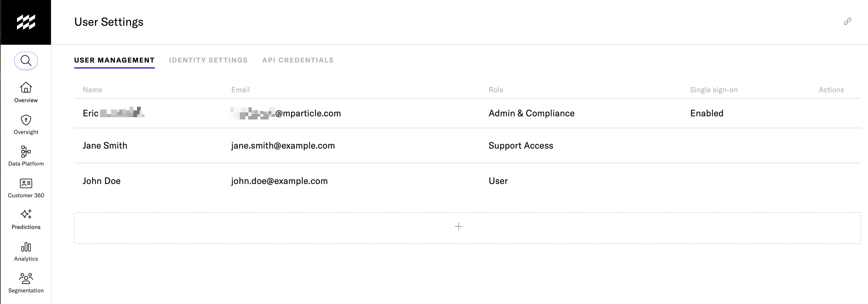Open Segmentation people icon

coord(26,279)
